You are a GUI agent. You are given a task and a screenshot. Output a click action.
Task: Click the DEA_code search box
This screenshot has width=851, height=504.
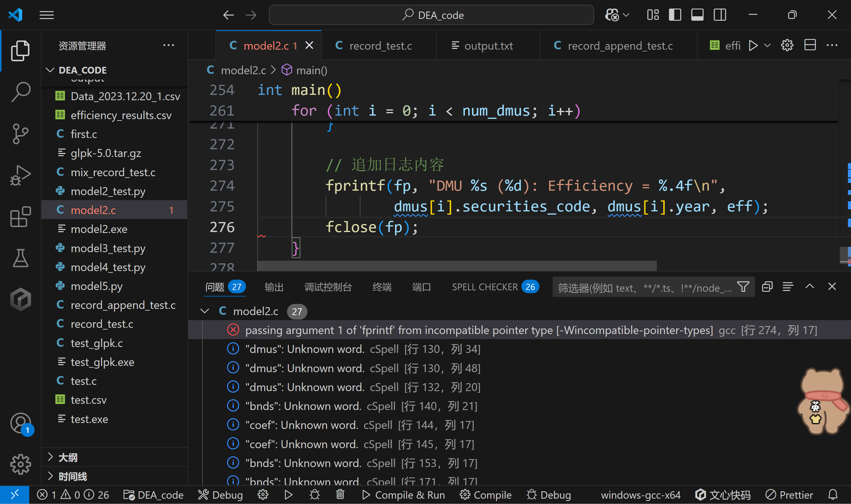[432, 14]
